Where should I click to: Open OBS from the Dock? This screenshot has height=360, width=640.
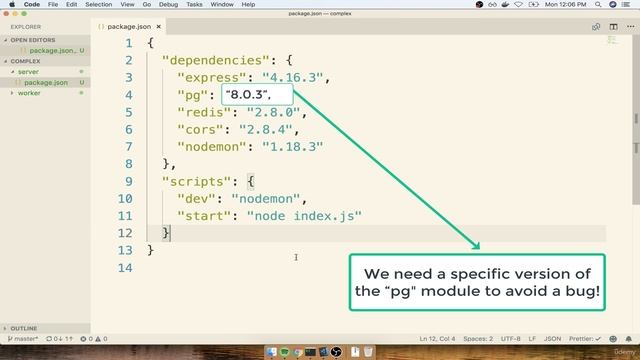pyautogui.click(x=336, y=351)
